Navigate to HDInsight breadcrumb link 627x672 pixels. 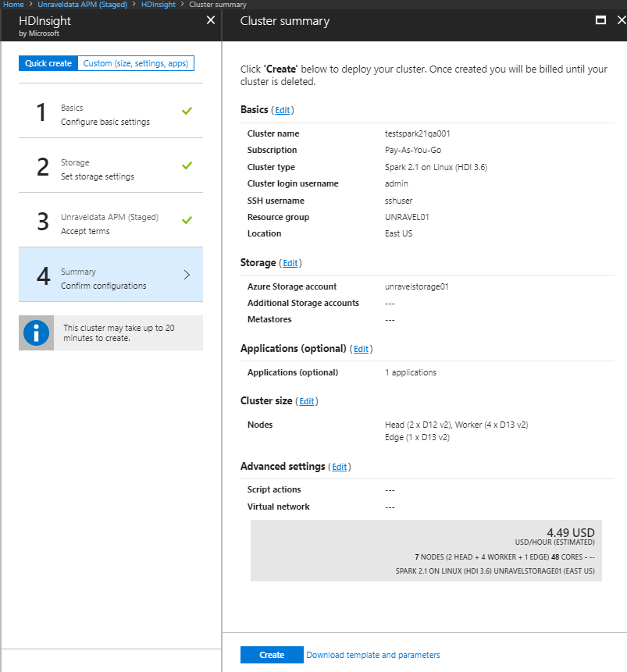pyautogui.click(x=159, y=4)
